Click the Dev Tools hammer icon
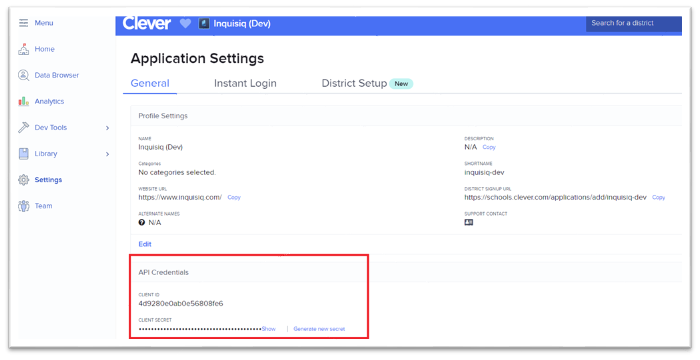Screen dimensions: 700x360 [x=23, y=127]
